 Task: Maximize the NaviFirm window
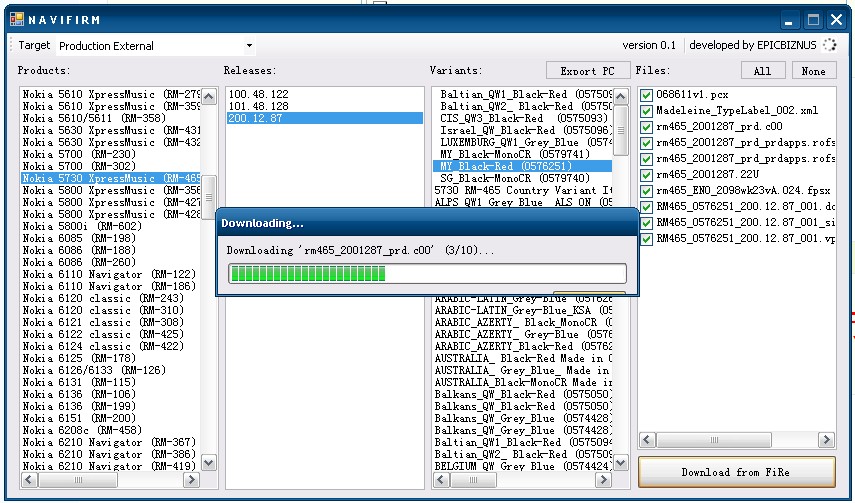pyautogui.click(x=813, y=21)
